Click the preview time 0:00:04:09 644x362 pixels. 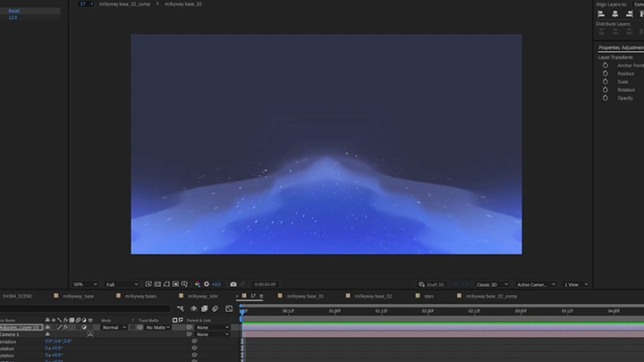pyautogui.click(x=265, y=284)
